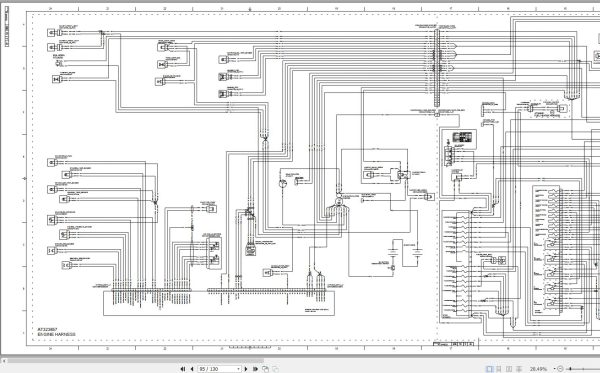Screen dimensions: 600x373
Task: Open the page number dropdown arrow
Action: point(239,369)
